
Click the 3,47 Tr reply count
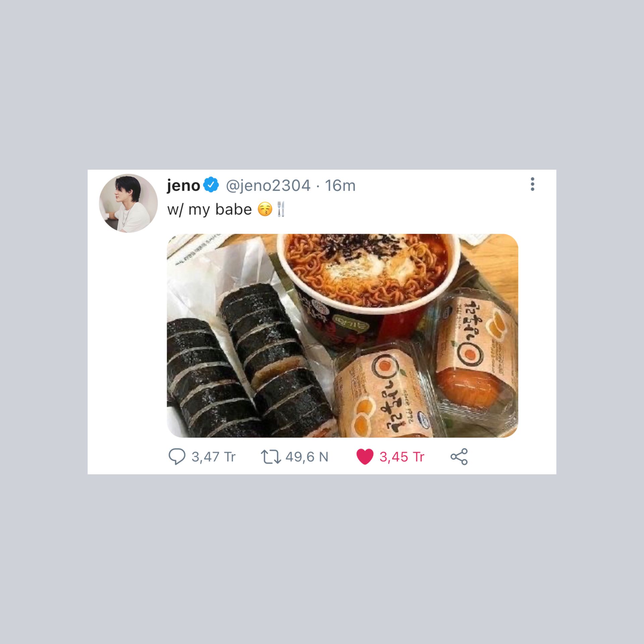click(214, 457)
